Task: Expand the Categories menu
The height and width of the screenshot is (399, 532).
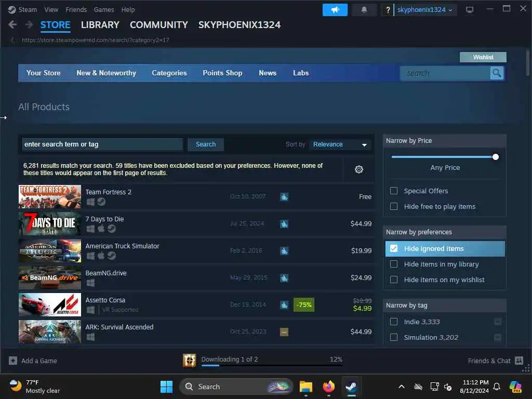Action: pyautogui.click(x=169, y=73)
